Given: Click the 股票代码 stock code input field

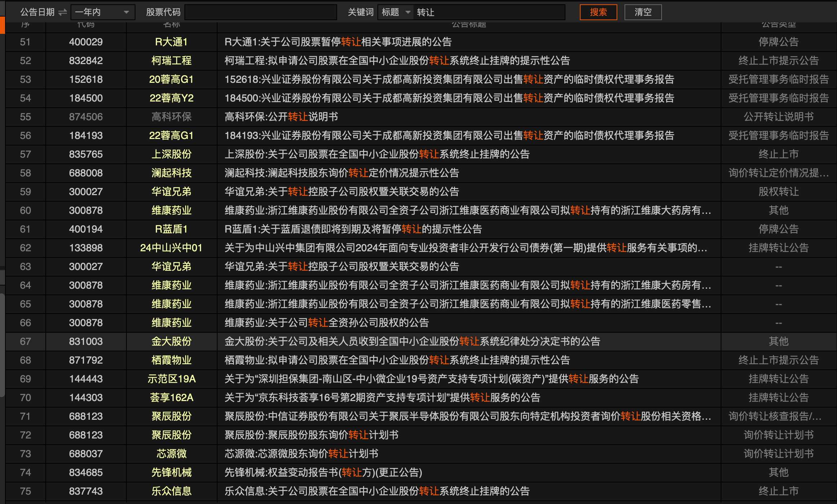Looking at the screenshot, I should tap(261, 12).
